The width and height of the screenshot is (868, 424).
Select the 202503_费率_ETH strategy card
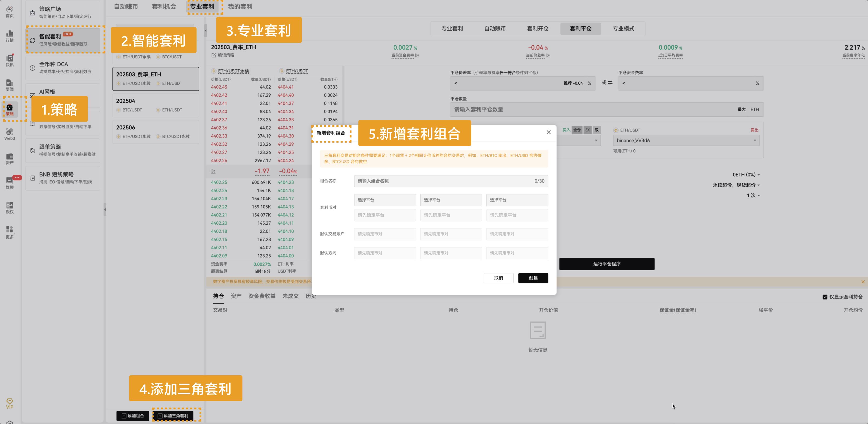tap(156, 78)
